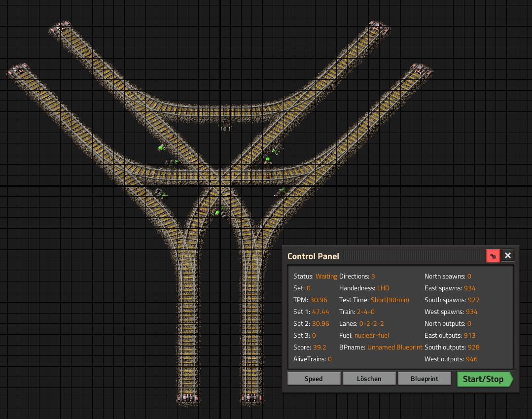The width and height of the screenshot is (532, 419).
Task: Click the South outputs value 928
Action: (x=474, y=348)
